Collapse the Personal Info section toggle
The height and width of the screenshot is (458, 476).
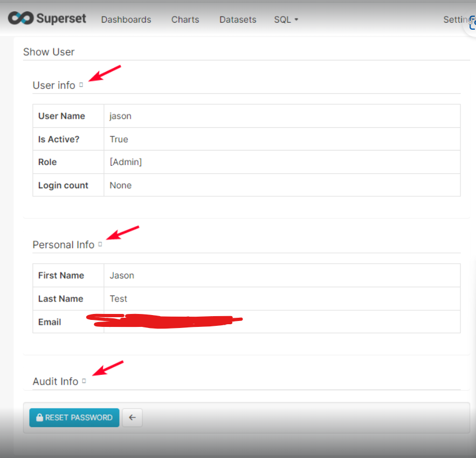[x=100, y=244]
